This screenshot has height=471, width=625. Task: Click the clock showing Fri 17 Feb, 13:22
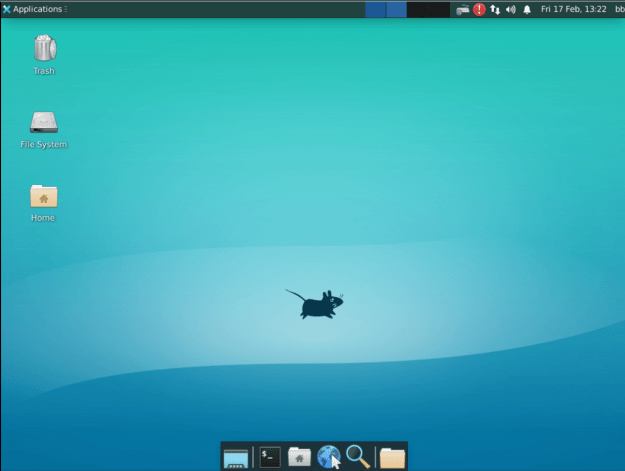[574, 9]
